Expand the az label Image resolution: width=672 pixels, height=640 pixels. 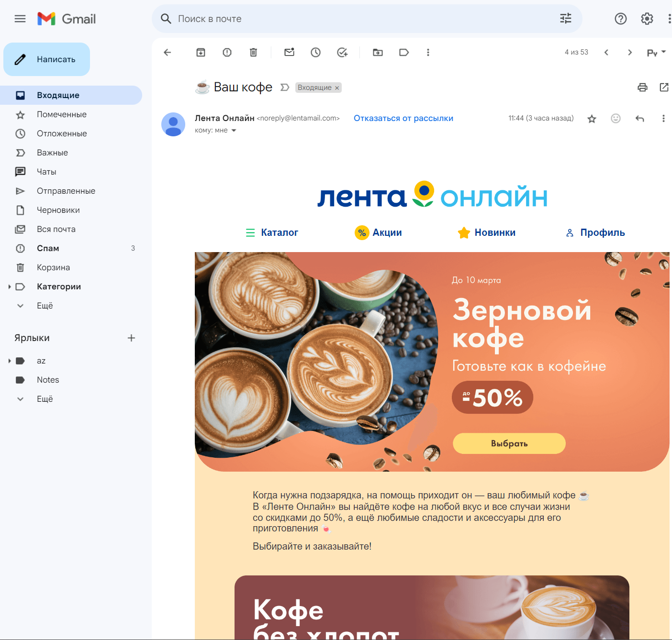pyautogui.click(x=10, y=361)
